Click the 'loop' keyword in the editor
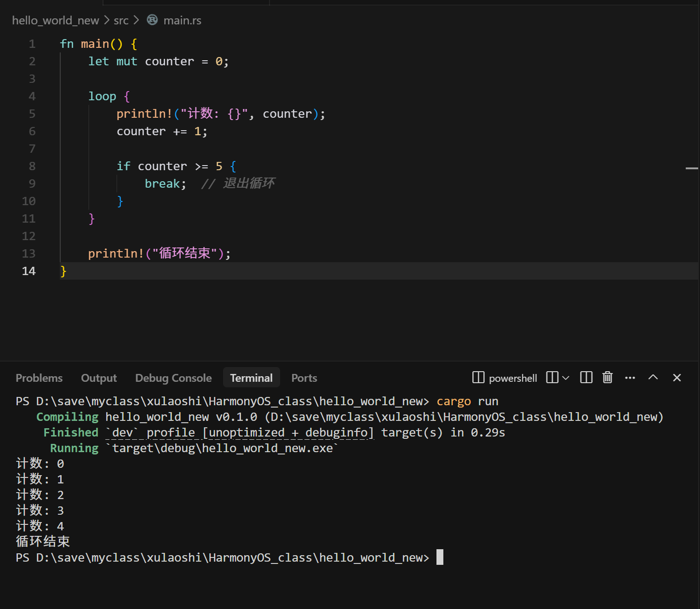Screen dimensions: 700x609 tap(102, 96)
